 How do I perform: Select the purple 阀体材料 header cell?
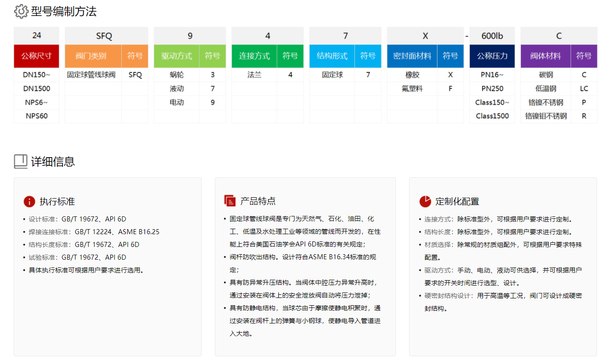(546, 56)
